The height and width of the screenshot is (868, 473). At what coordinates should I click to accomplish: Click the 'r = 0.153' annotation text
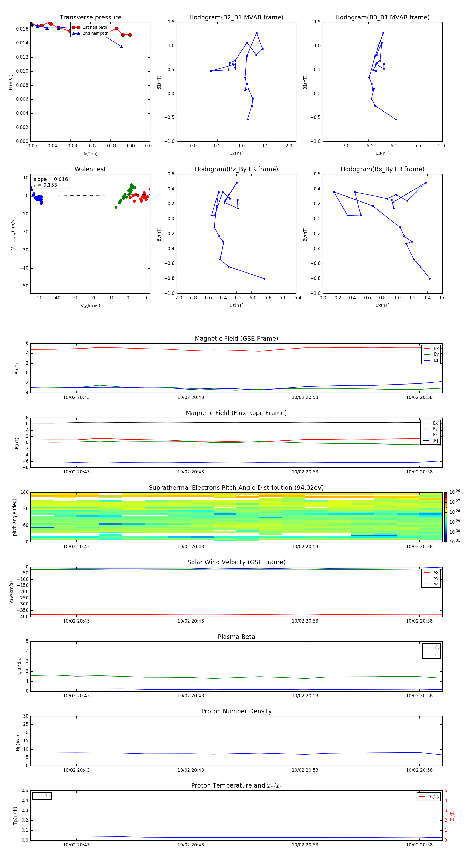point(45,185)
